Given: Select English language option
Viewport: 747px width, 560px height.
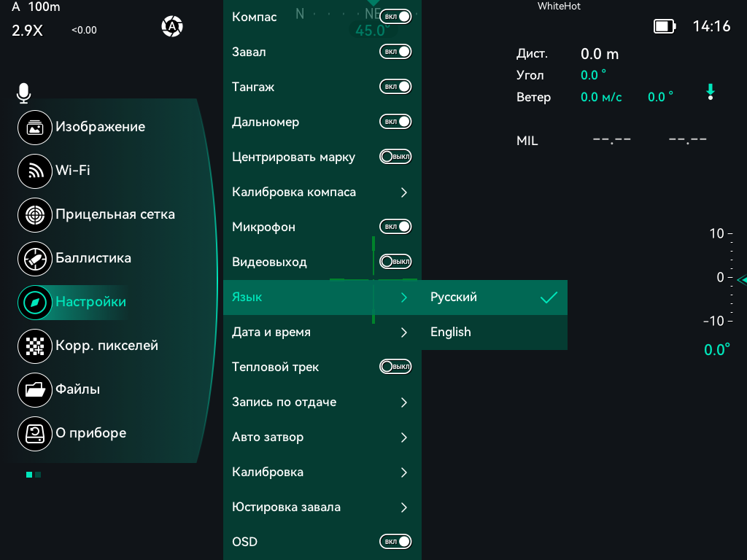Looking at the screenshot, I should point(495,332).
